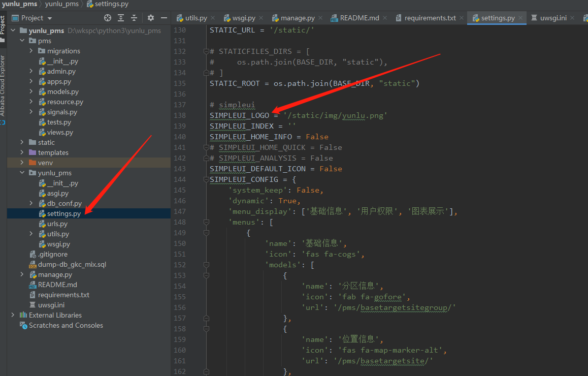The height and width of the screenshot is (376, 588).
Task: Select manage.py in the project tree
Action: [x=55, y=274]
